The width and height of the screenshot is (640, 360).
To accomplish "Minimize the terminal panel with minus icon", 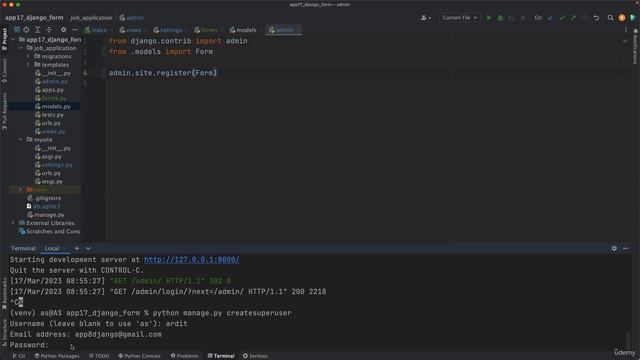I will pos(626,248).
